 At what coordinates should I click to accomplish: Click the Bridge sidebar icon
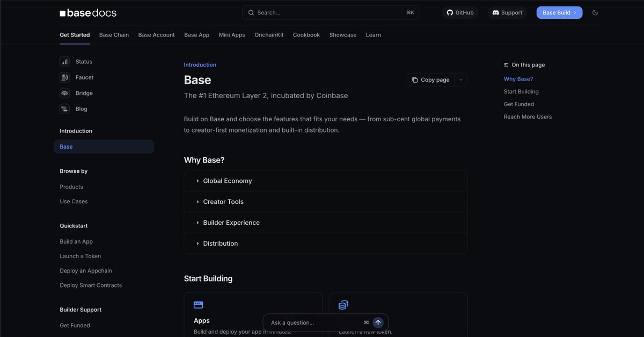(x=64, y=93)
